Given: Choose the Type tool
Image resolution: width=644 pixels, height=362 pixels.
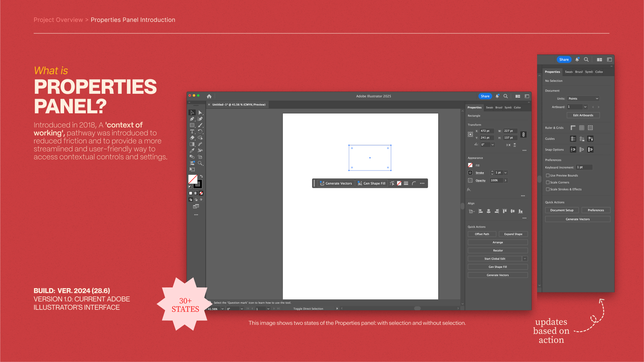Looking at the screenshot, I should tap(192, 131).
